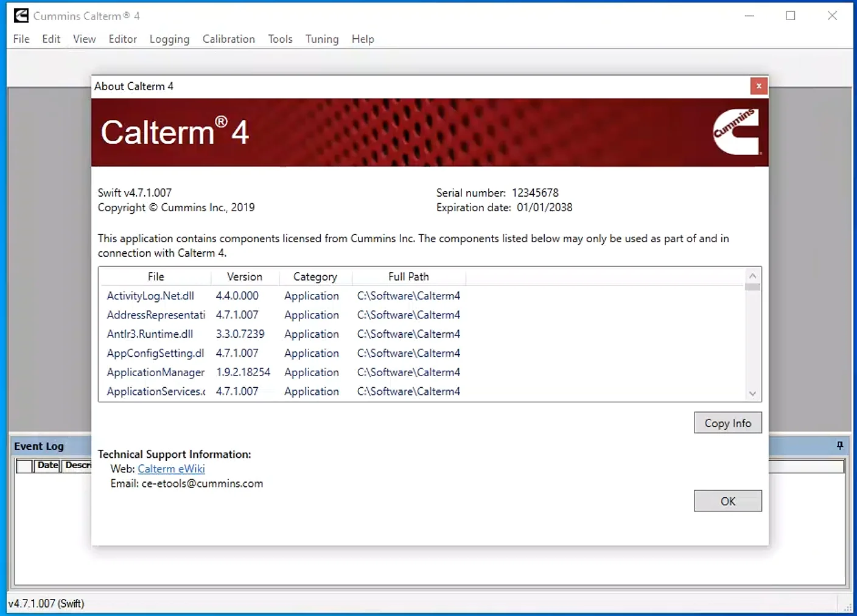Screen dimensions: 857x616
Task: Click the Event Log panel title
Action: (x=39, y=446)
